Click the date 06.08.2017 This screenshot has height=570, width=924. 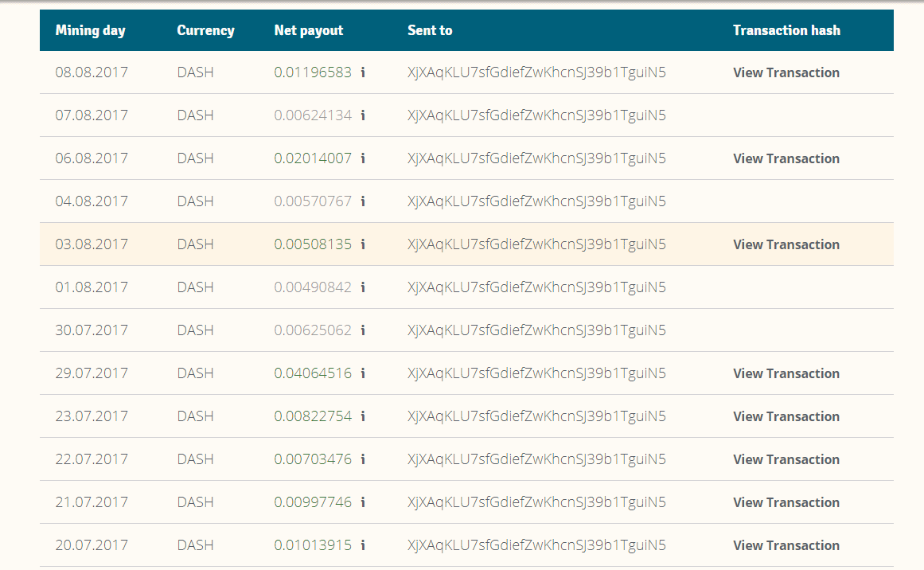92,158
